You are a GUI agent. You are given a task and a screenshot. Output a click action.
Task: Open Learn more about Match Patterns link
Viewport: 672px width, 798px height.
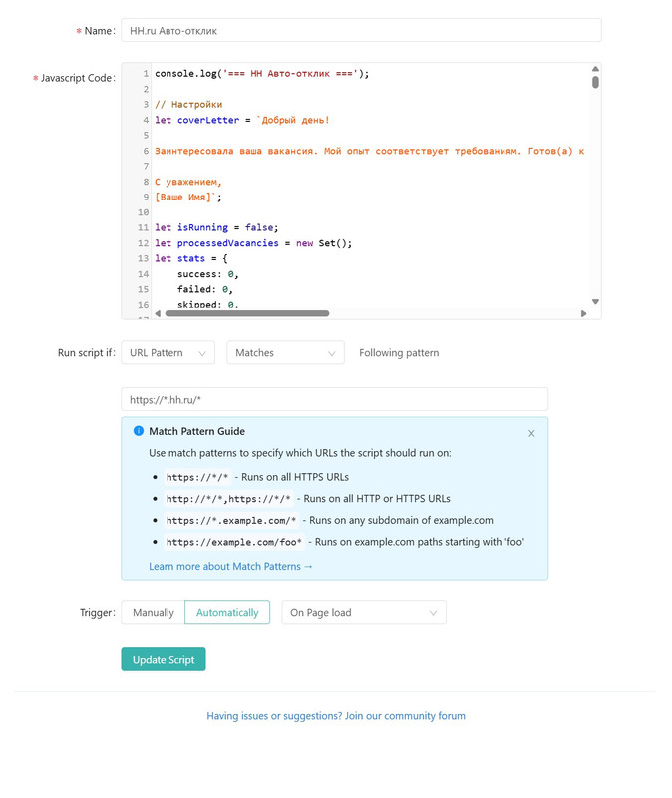point(230,566)
